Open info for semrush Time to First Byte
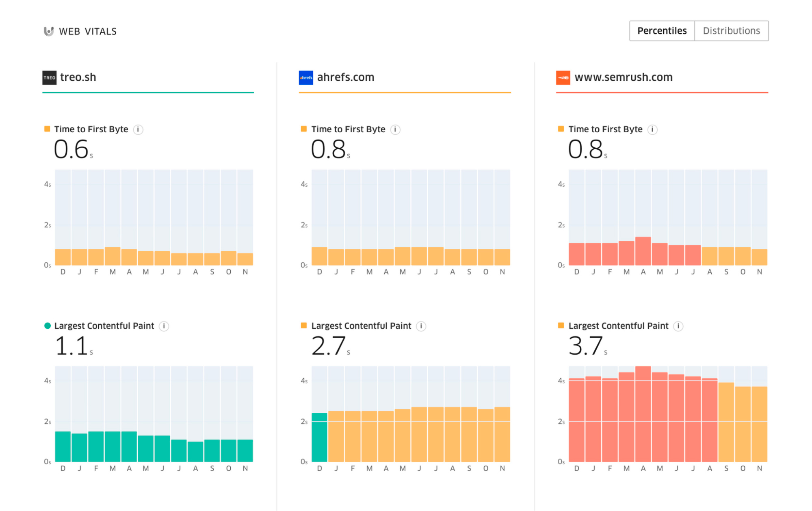Screen dimensions: 812x511 [652, 129]
